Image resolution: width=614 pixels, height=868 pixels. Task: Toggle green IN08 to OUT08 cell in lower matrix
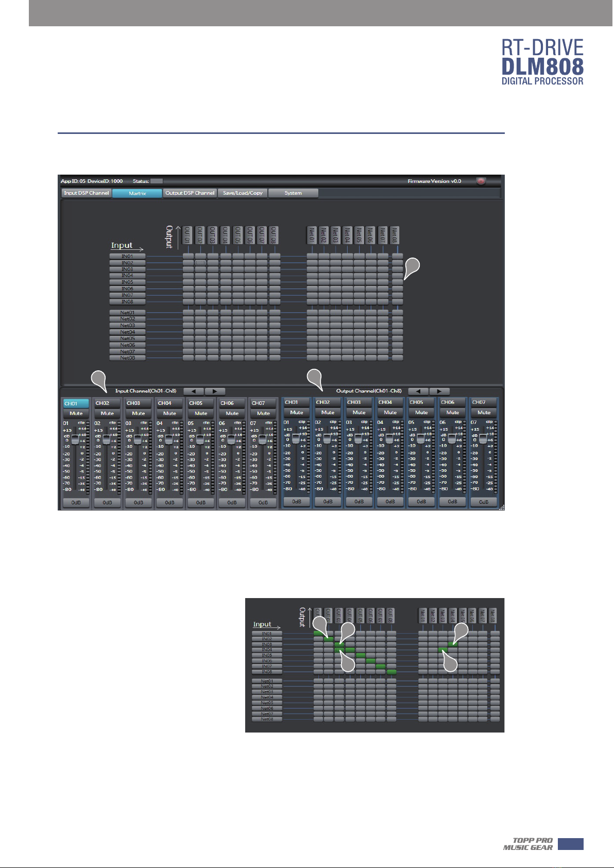391,672
